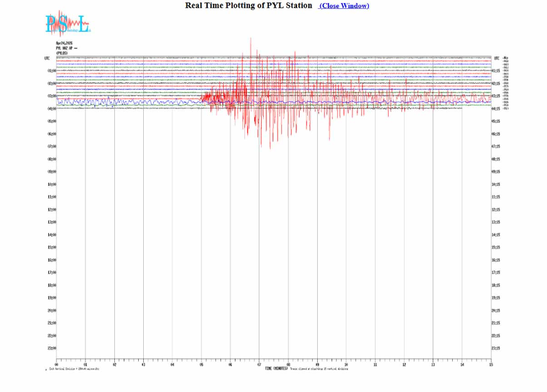Click the 00 minute mark on time axis
The height and width of the screenshot is (392, 547).
57,364
